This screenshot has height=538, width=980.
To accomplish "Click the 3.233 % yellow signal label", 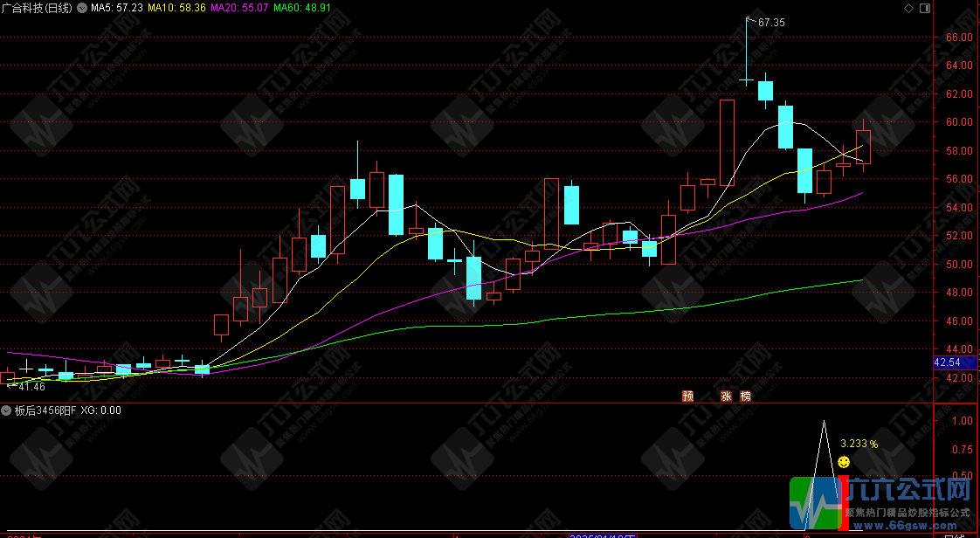I will point(859,444).
